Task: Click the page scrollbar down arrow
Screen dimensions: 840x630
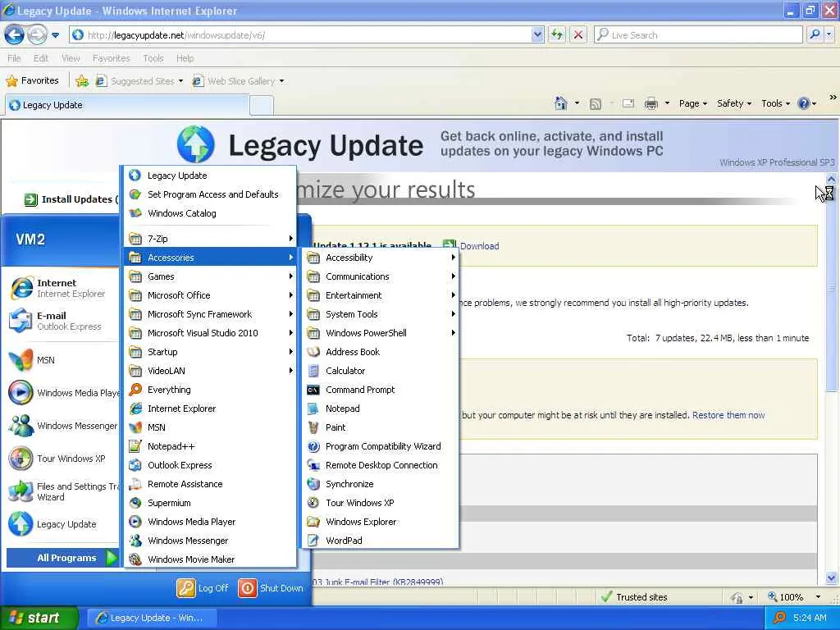Action: pos(832,578)
